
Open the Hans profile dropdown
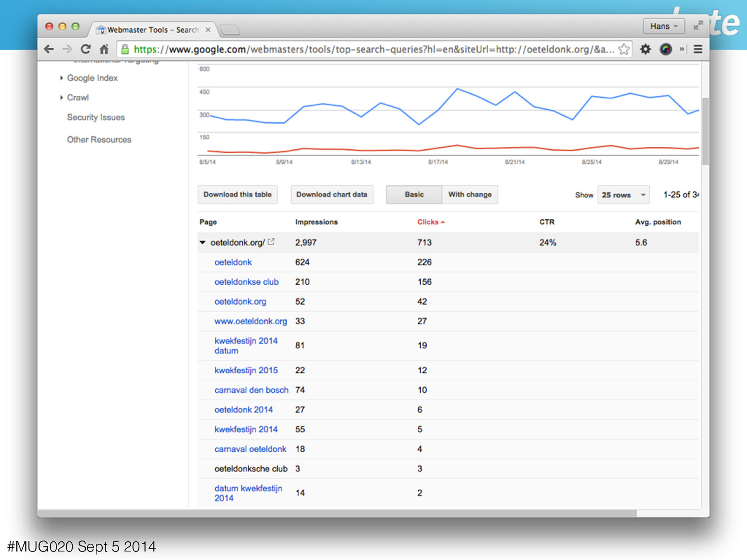pos(664,26)
